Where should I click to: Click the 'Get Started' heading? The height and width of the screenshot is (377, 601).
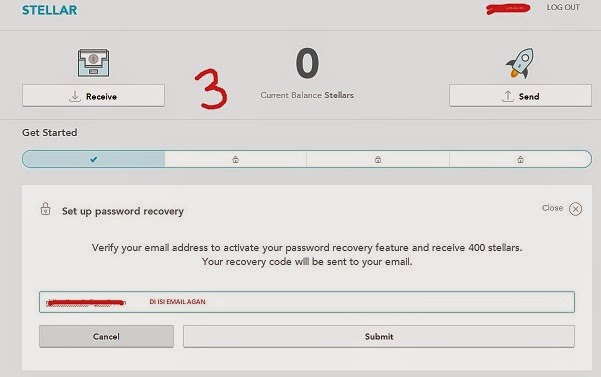tap(49, 133)
